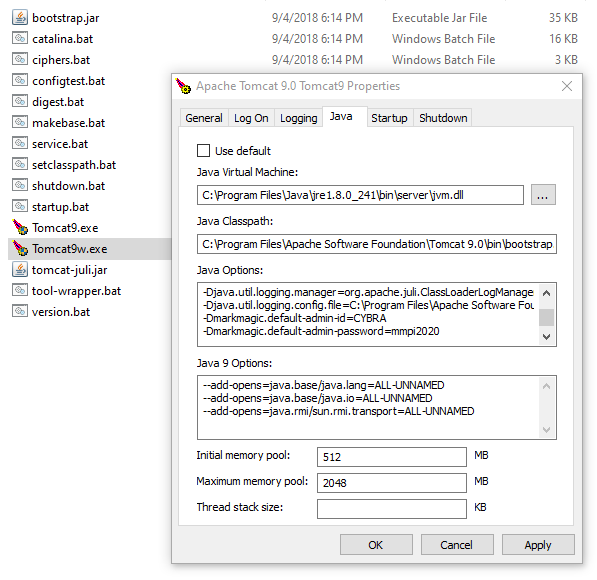Image resolution: width=597 pixels, height=580 pixels.
Task: Click Java Options scroll up arrow
Action: [547, 292]
